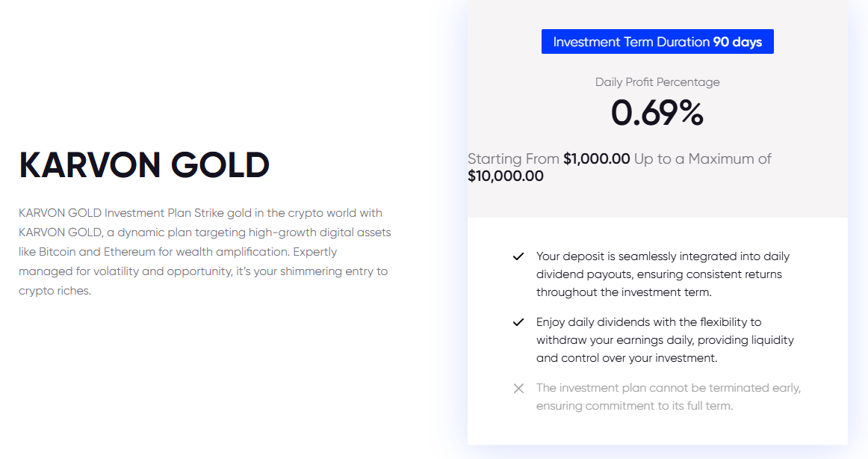Click the checkmark icon beside deposit integration text
The width and height of the screenshot is (868, 459).
[518, 256]
